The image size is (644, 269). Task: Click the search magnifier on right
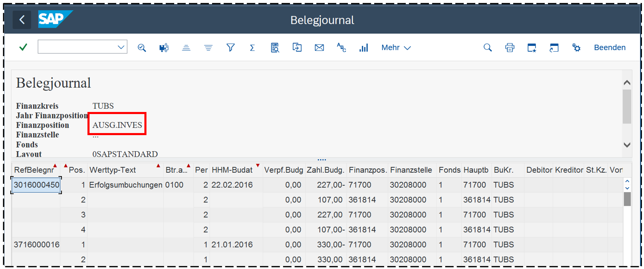pyautogui.click(x=488, y=48)
